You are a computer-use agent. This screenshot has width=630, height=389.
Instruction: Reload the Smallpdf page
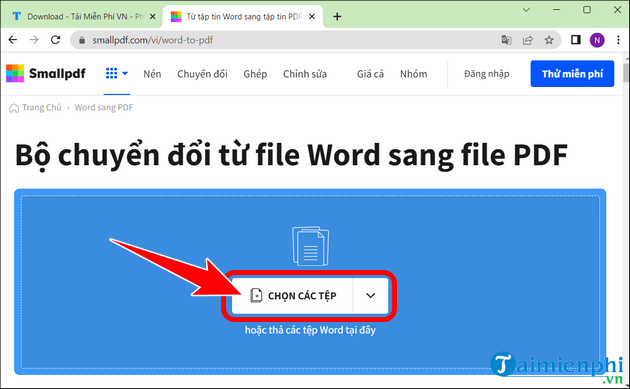[x=55, y=40]
